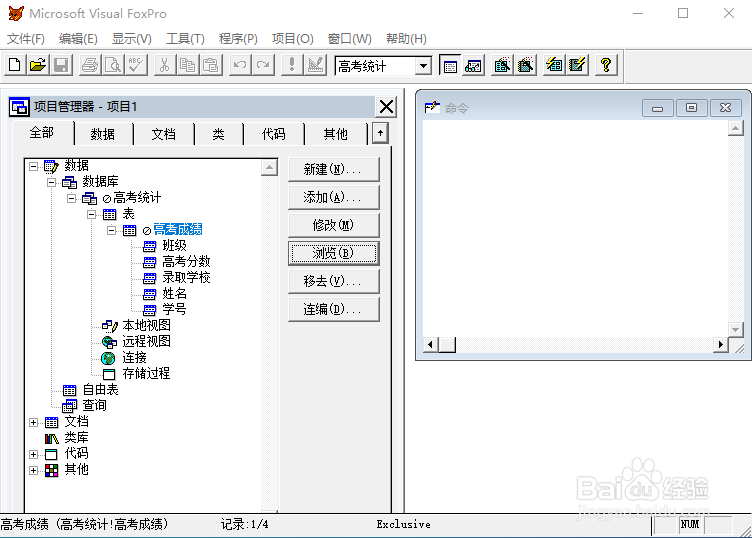752x538 pixels.
Task: Select the 高考成绩 table item
Action: tap(178, 230)
